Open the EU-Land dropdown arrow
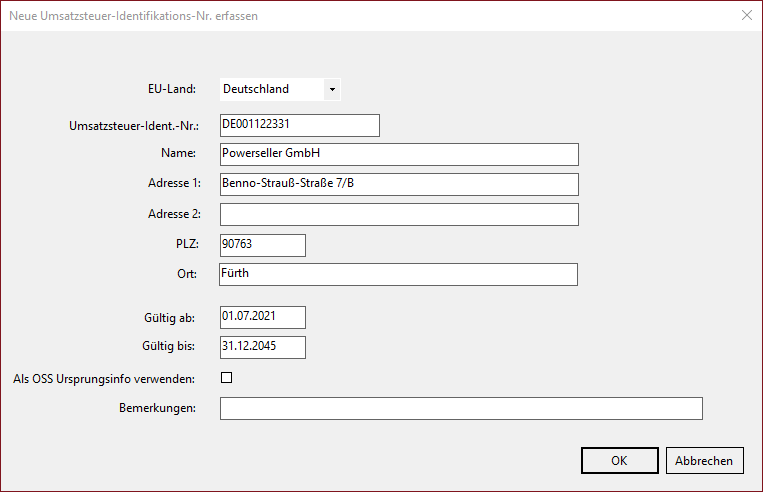Viewport: 763px width, 492px height. click(x=332, y=89)
